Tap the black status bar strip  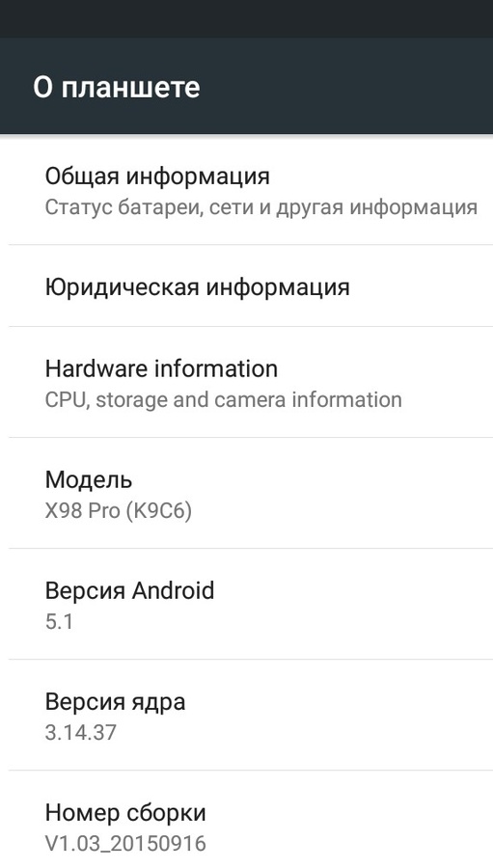[247, 19]
